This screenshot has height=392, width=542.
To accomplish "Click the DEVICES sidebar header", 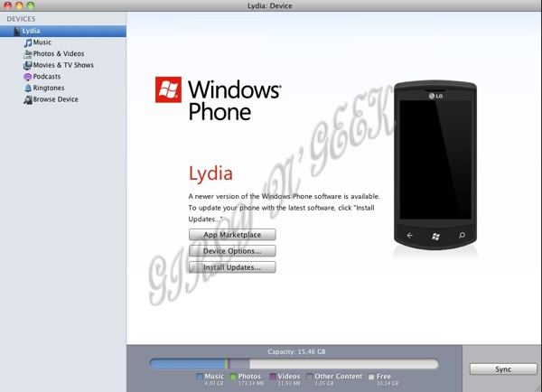I will (21, 19).
